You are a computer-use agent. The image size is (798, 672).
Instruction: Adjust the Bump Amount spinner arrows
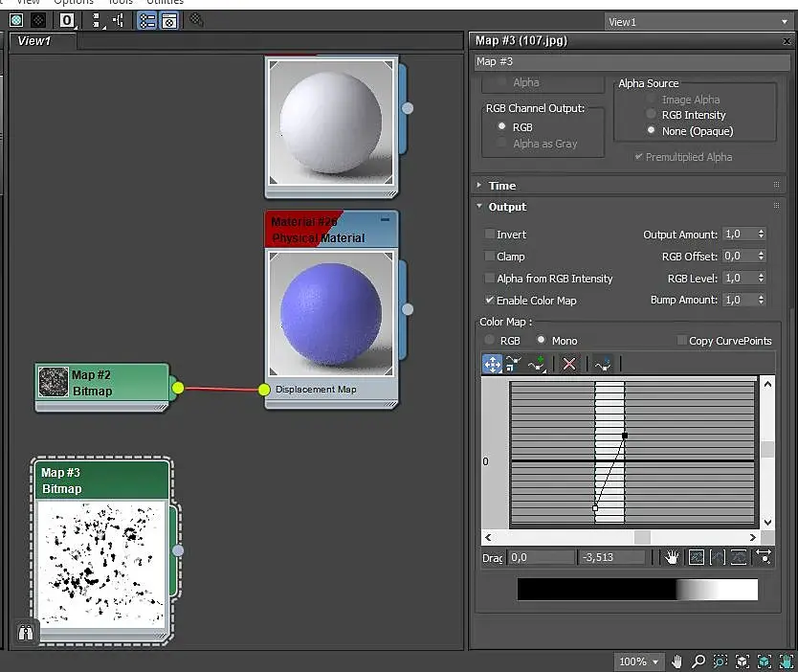[x=761, y=300]
